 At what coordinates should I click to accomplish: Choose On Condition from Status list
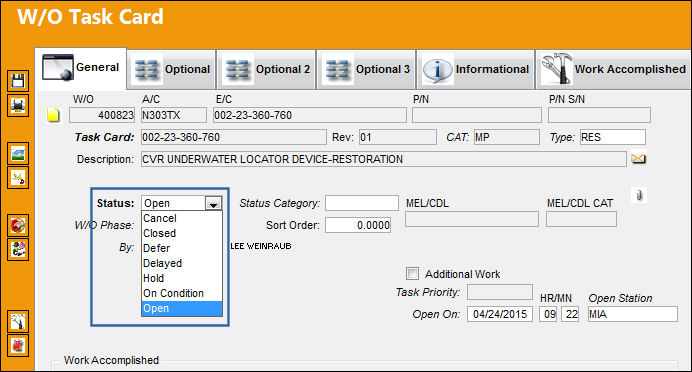[x=181, y=293]
